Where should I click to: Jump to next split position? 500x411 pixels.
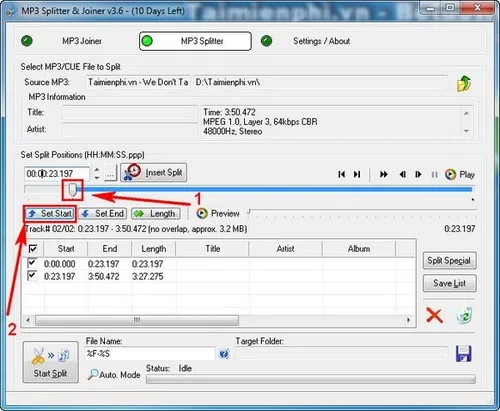(x=357, y=174)
